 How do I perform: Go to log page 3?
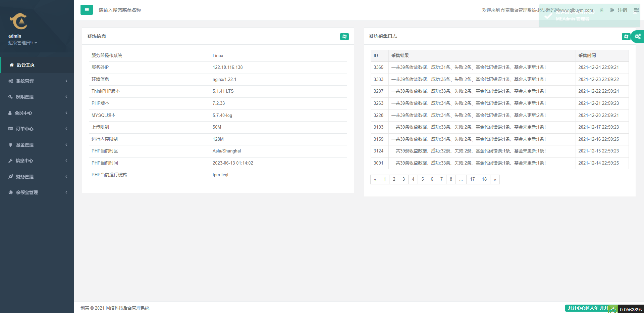pyautogui.click(x=404, y=179)
